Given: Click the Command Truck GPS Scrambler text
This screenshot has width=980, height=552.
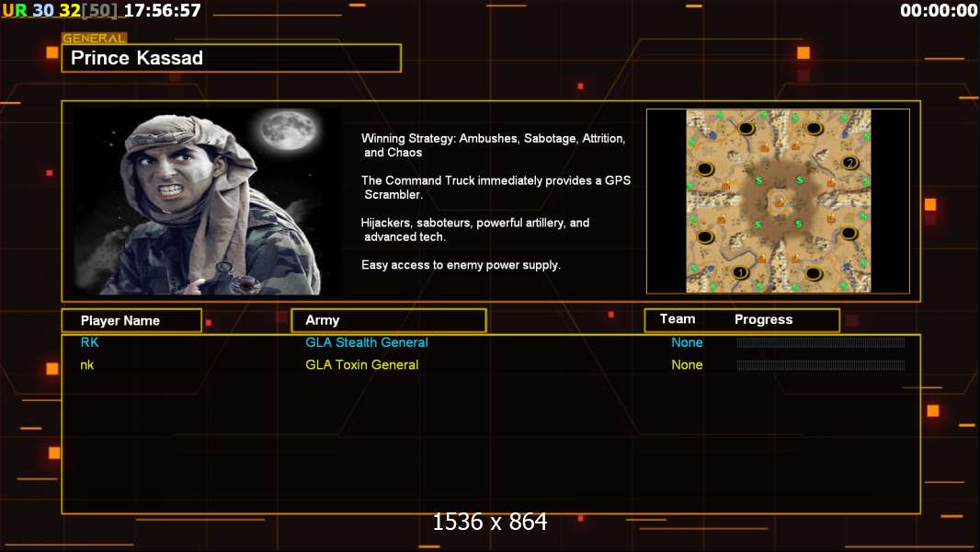Looking at the screenshot, I should point(496,187).
